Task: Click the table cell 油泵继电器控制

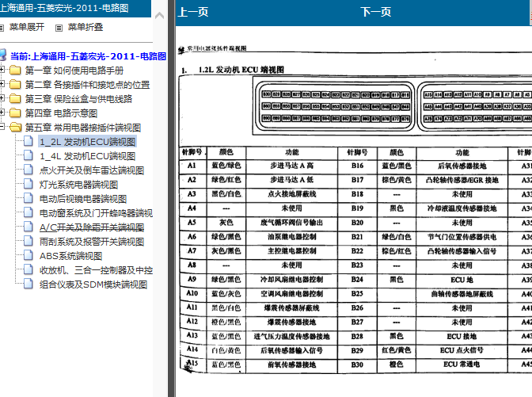Action: tap(292, 237)
